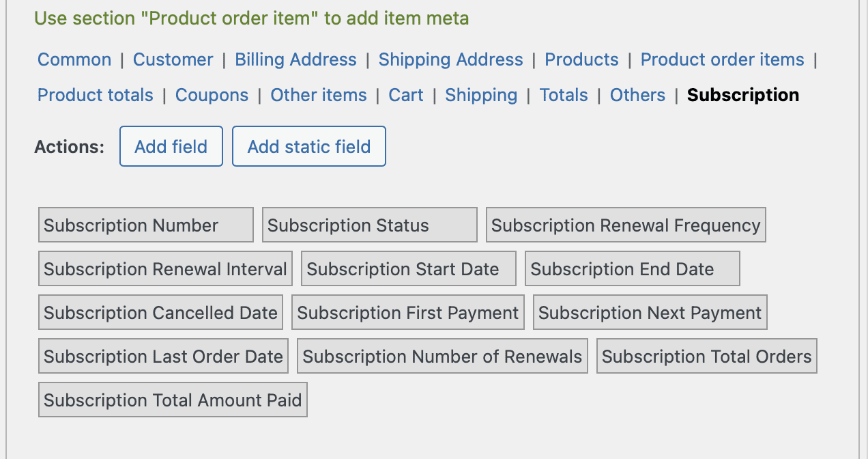Open the Common fields tab
Viewport: 868px width, 459px height.
pos(74,59)
